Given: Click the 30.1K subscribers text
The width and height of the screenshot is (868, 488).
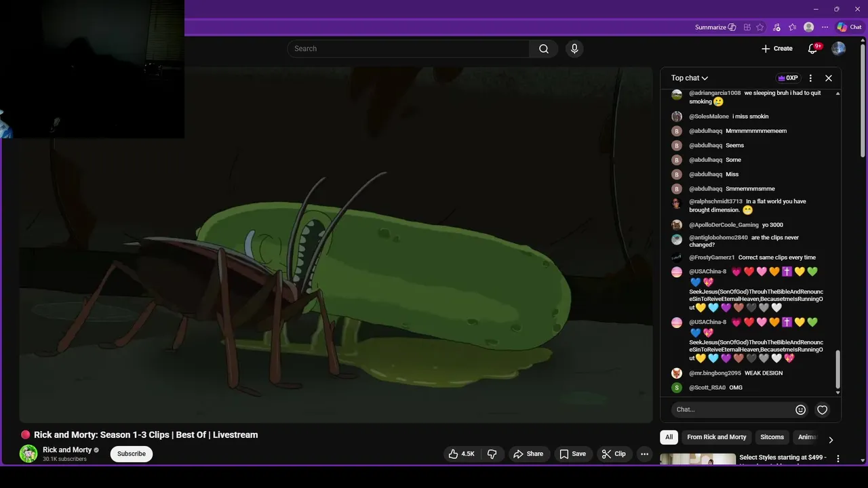Looking at the screenshot, I should (64, 460).
